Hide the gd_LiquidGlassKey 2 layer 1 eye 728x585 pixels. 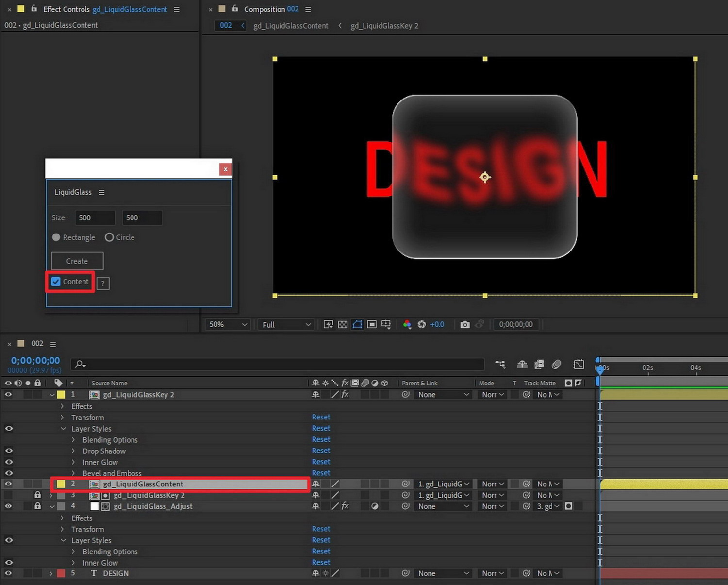(x=9, y=395)
